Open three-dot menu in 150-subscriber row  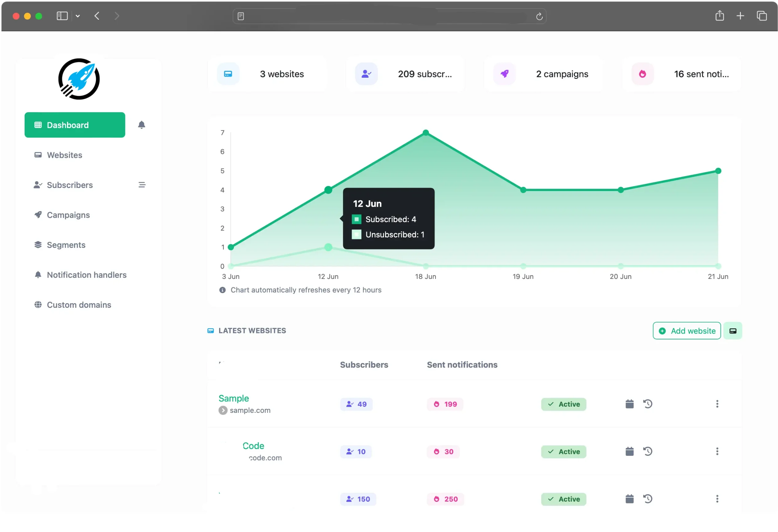click(x=717, y=499)
